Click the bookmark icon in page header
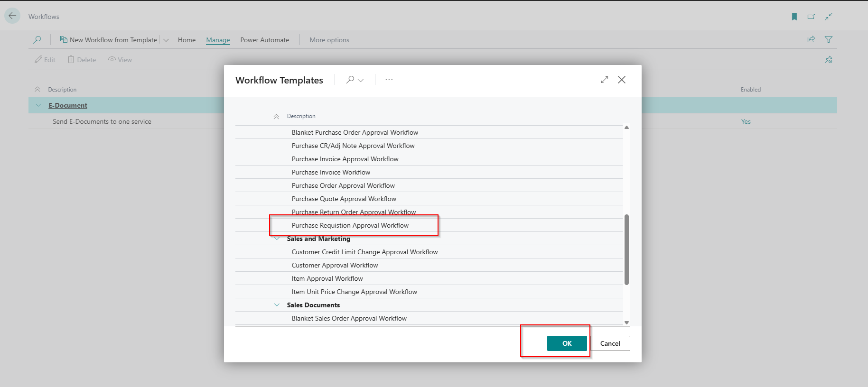 coord(794,17)
